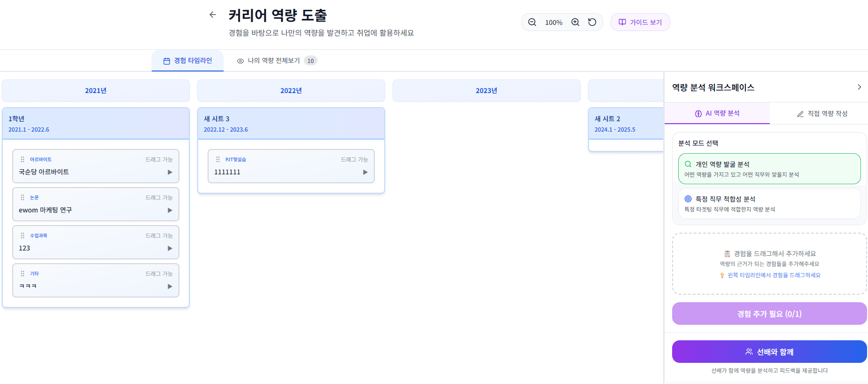Click the 국순당 아르바이트 card title
868x384 pixels.
(x=44, y=172)
